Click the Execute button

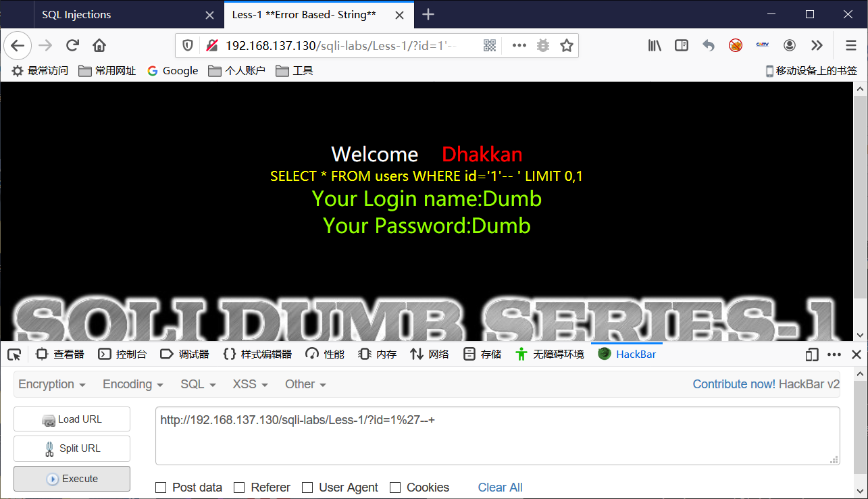click(x=72, y=479)
